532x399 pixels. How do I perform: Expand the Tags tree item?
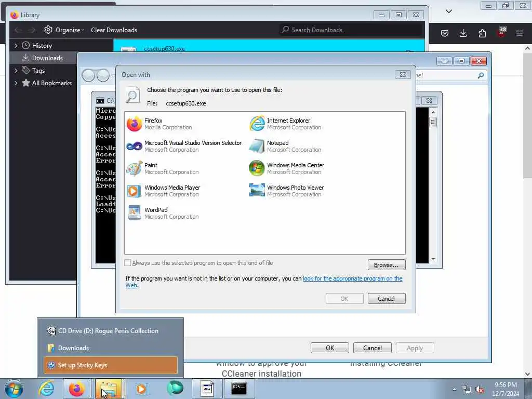click(16, 71)
